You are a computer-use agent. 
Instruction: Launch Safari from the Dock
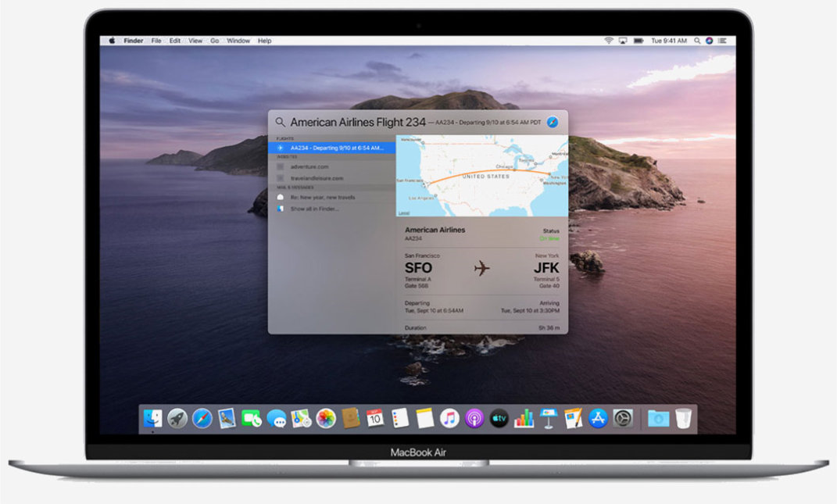coord(202,419)
